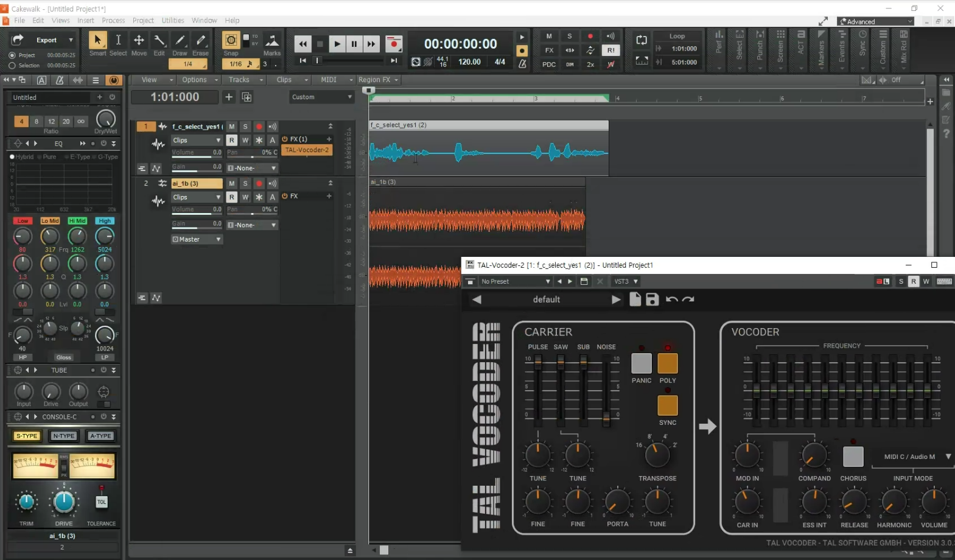
Task: Open Clips dropdown on track 1
Action: (x=197, y=140)
